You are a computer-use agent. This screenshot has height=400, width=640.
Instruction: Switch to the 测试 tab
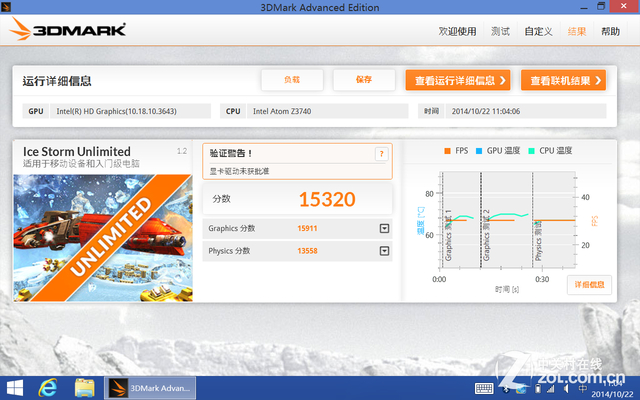[500, 31]
